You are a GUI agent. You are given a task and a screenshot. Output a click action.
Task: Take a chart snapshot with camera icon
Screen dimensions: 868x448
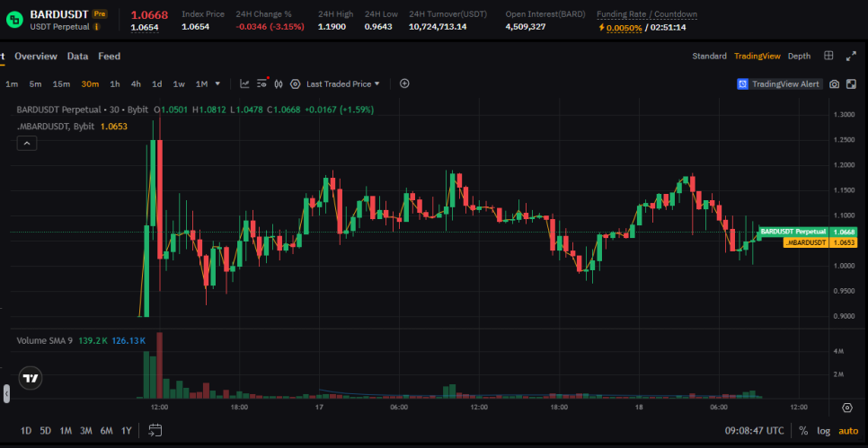(x=834, y=84)
